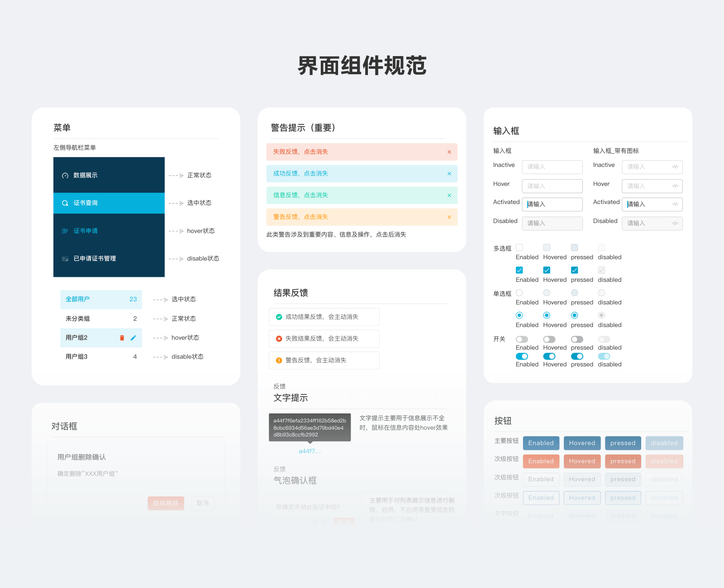Click the gray-outlined Enabled secondary button
The height and width of the screenshot is (588, 724).
(x=541, y=479)
